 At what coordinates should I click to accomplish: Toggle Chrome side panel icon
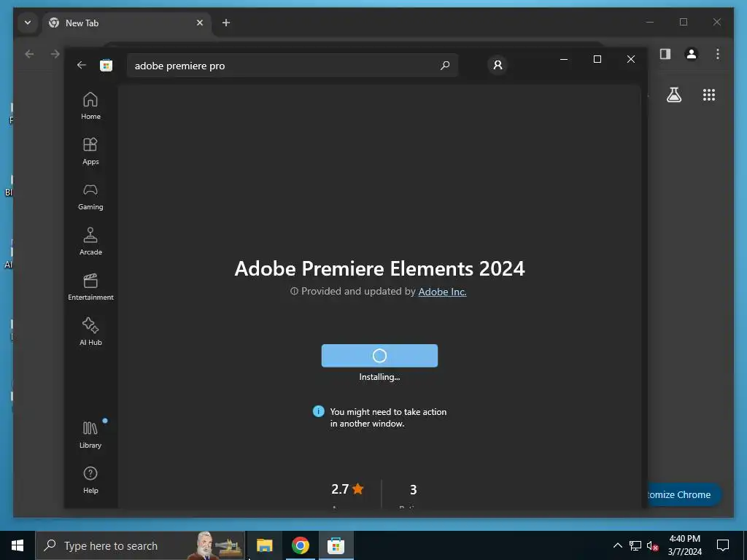point(665,54)
